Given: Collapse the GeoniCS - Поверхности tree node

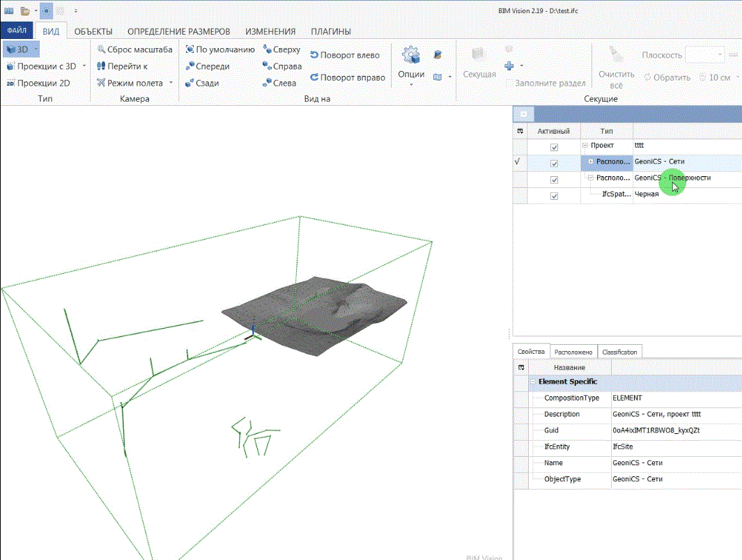Looking at the screenshot, I should [591, 178].
